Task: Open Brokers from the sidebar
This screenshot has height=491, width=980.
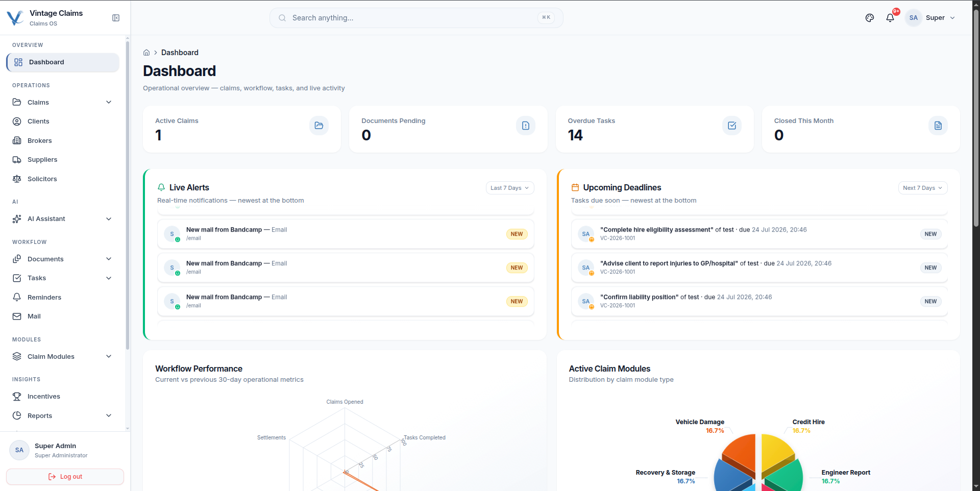Action: tap(63, 140)
